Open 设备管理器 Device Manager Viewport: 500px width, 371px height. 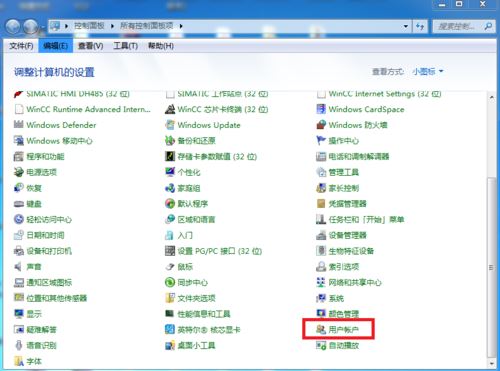[341, 235]
